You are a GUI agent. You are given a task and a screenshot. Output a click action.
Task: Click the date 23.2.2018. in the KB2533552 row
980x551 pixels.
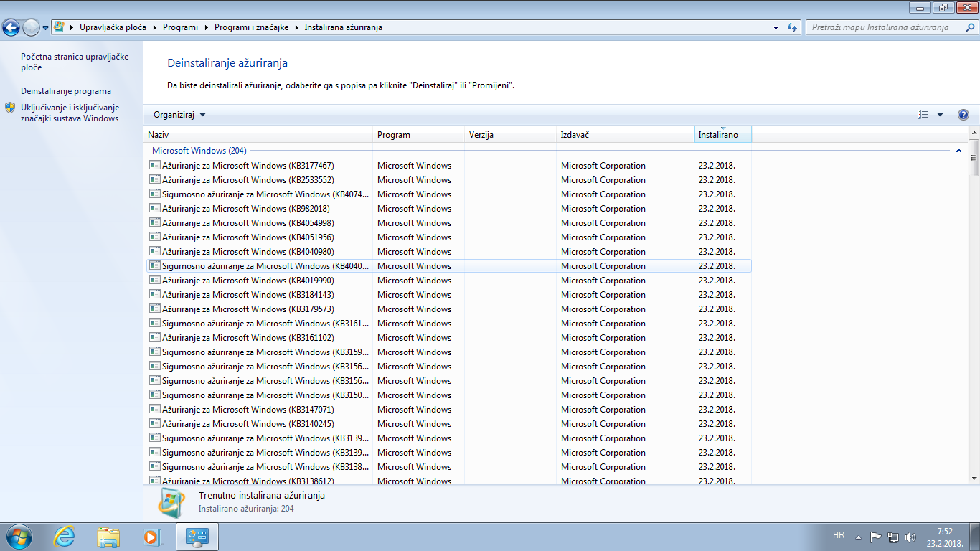pos(717,179)
